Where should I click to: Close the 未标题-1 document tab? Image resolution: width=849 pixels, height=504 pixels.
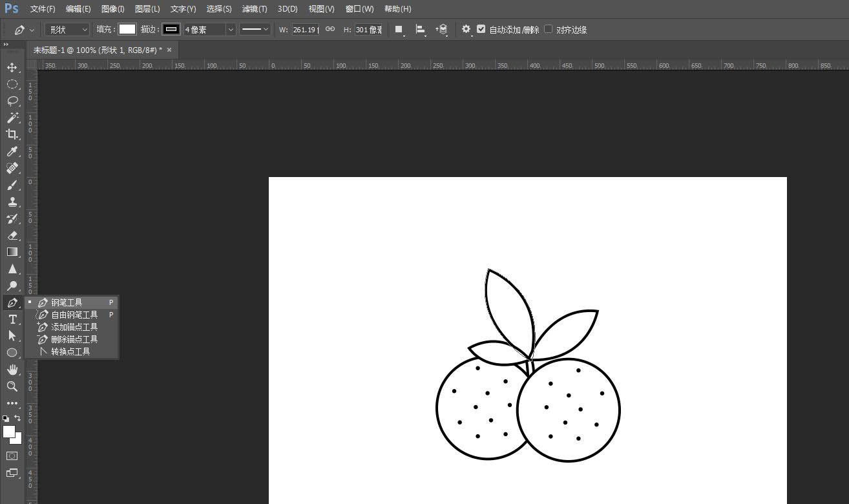coord(169,50)
